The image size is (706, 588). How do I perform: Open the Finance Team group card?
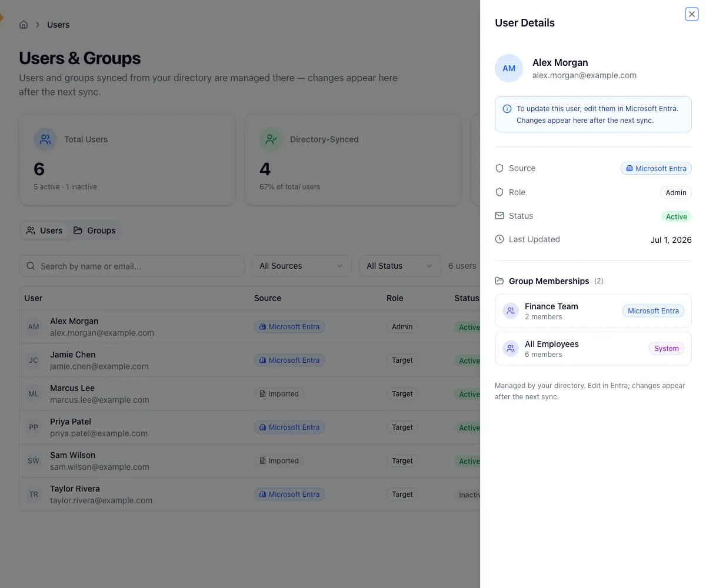(593, 311)
